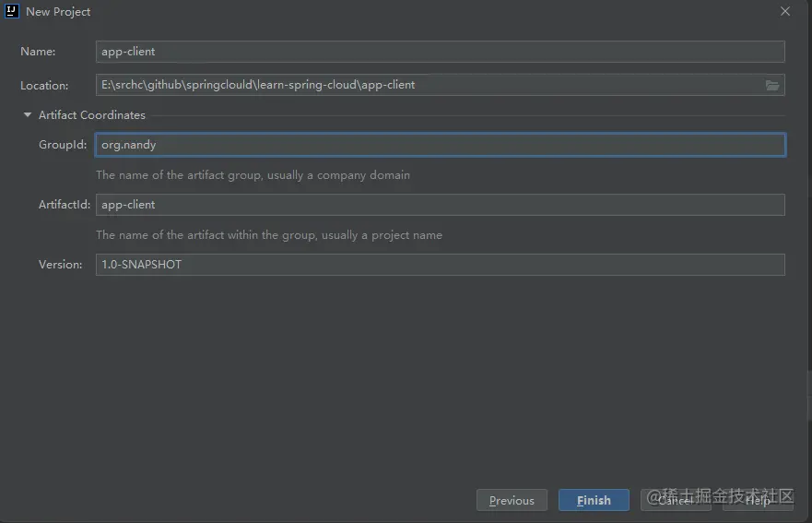Click the Version label
Viewport: 812px width, 523px height.
click(x=60, y=265)
